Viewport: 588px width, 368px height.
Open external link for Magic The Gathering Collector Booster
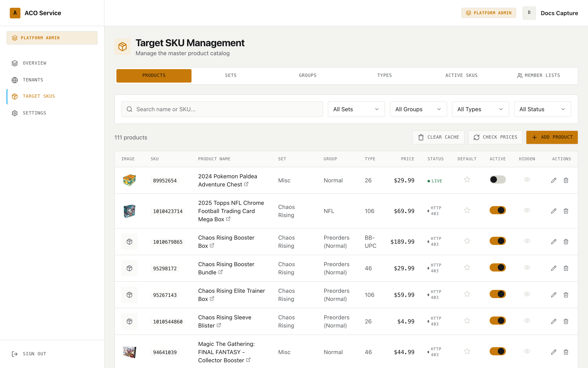(248, 360)
